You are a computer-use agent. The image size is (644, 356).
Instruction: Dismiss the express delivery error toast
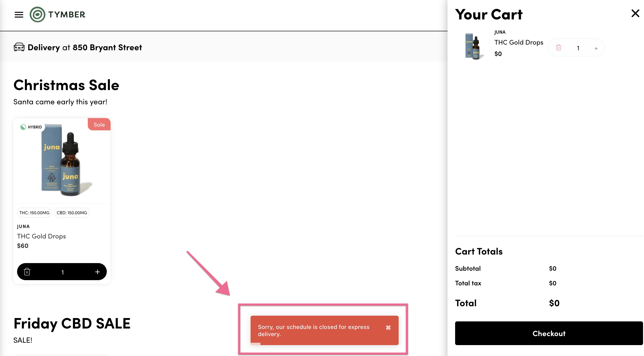(388, 328)
